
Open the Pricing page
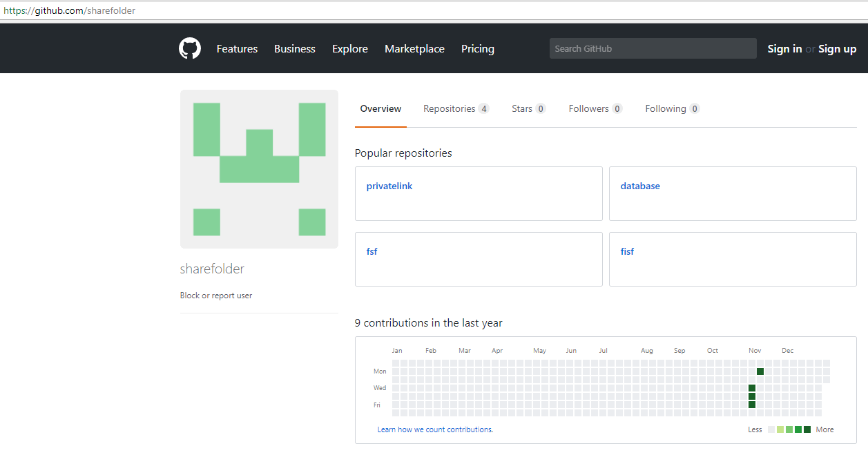[478, 49]
